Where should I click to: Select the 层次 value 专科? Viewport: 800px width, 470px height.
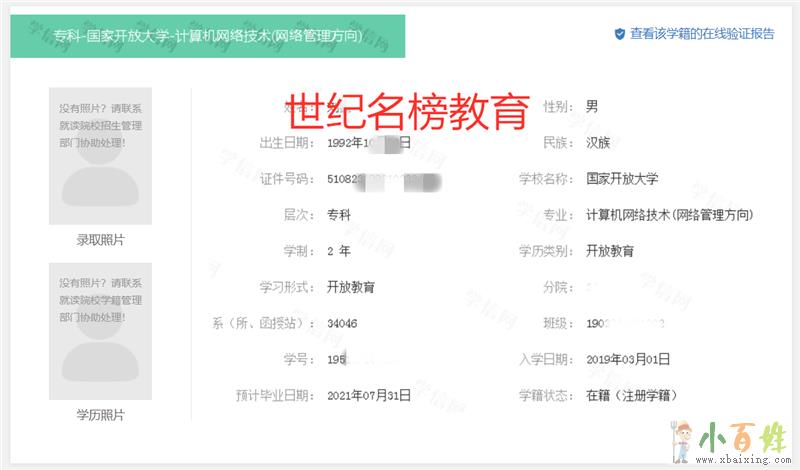coord(339,215)
